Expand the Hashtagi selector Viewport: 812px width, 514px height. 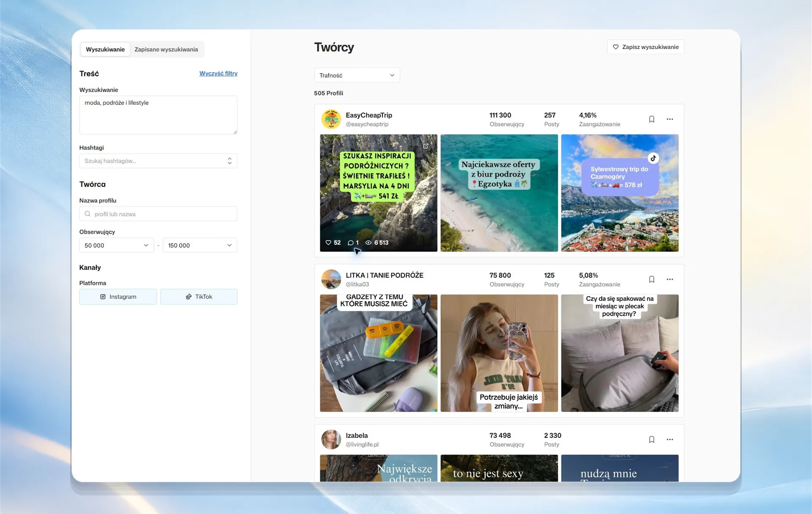pos(158,161)
